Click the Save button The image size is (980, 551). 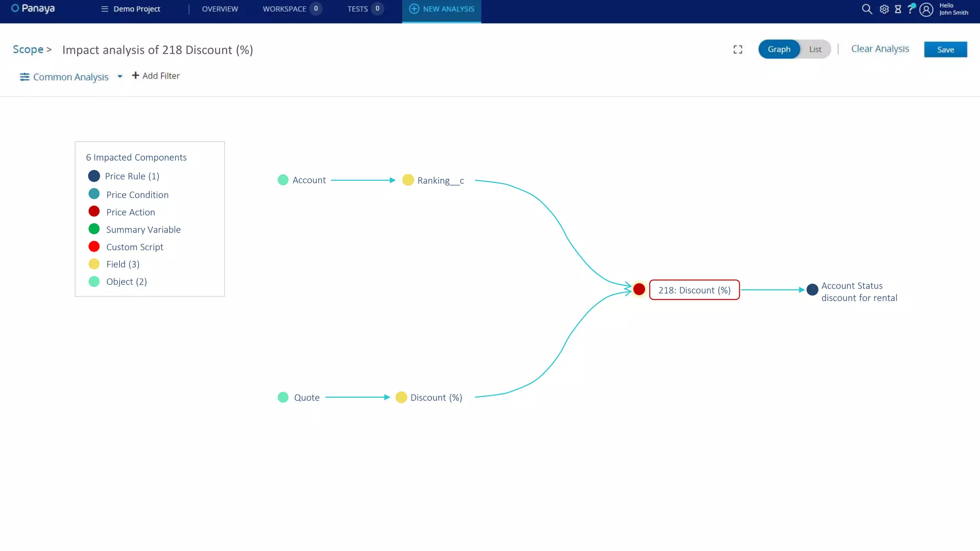tap(945, 50)
